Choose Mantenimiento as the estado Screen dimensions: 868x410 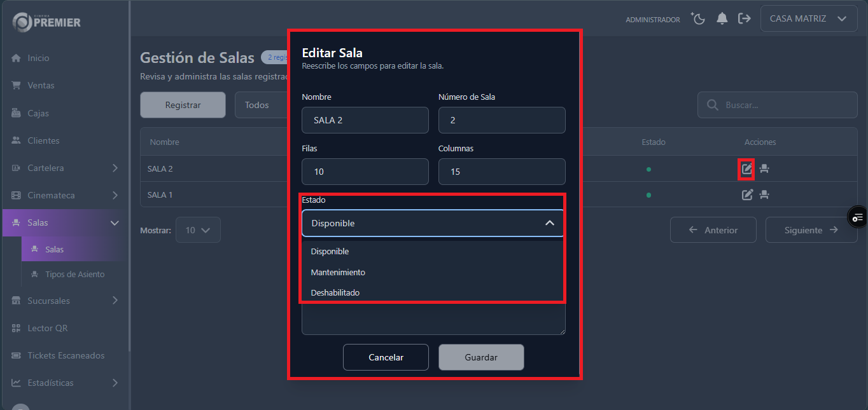(x=338, y=272)
